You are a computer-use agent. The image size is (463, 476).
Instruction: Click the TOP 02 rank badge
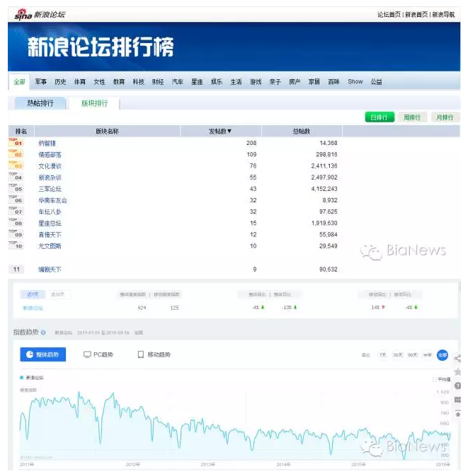pyautogui.click(x=16, y=153)
